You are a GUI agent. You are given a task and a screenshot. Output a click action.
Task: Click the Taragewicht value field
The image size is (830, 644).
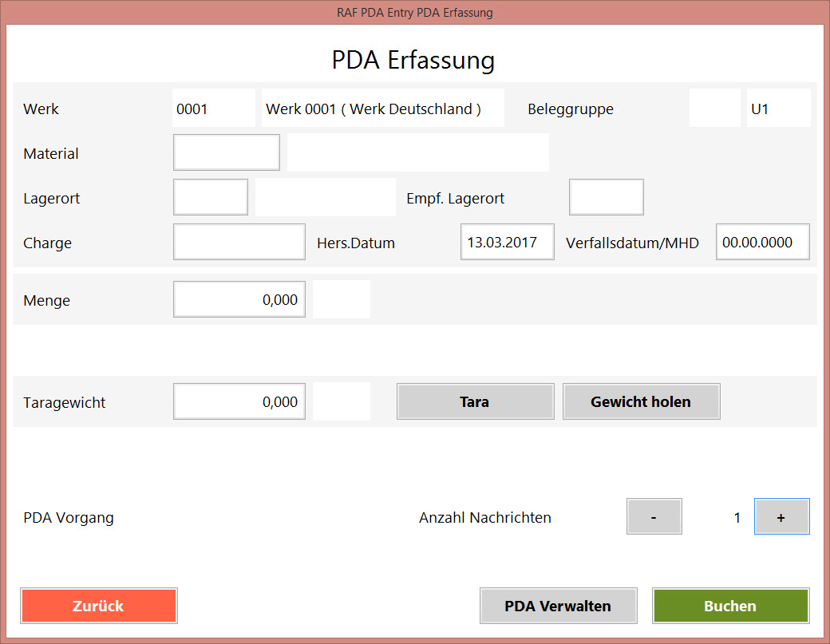point(239,401)
